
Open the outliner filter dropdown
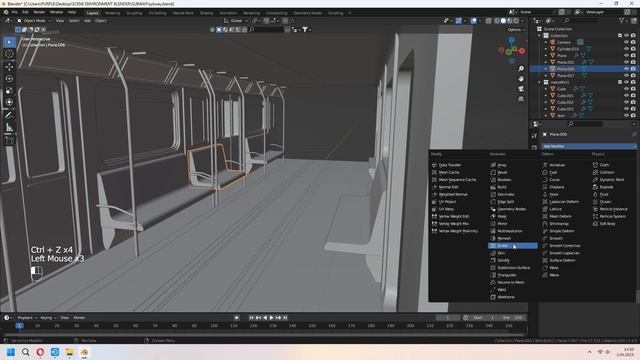click(623, 20)
